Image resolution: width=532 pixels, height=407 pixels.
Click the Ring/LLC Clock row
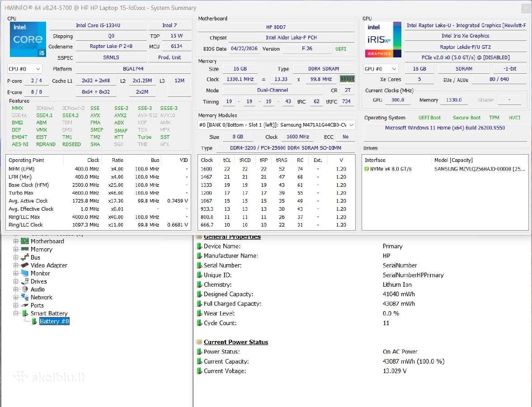(x=98, y=225)
